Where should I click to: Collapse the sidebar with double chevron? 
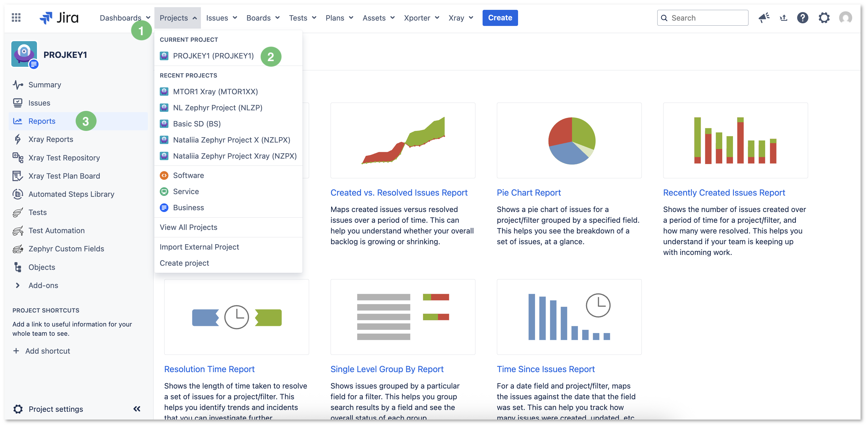click(x=137, y=409)
